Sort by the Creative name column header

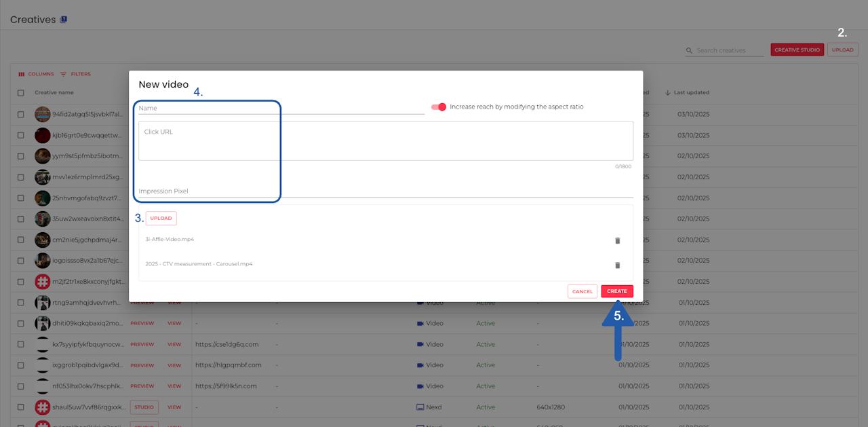[54, 92]
